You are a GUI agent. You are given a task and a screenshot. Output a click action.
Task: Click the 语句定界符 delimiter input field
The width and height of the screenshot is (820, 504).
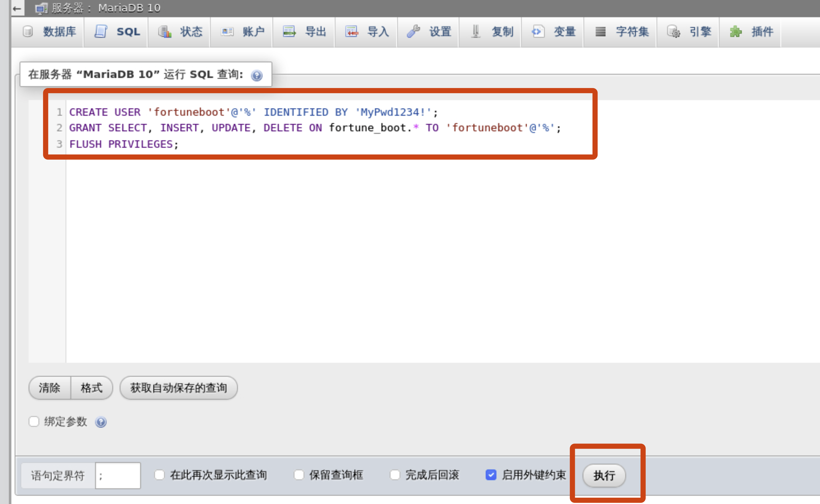tap(118, 475)
